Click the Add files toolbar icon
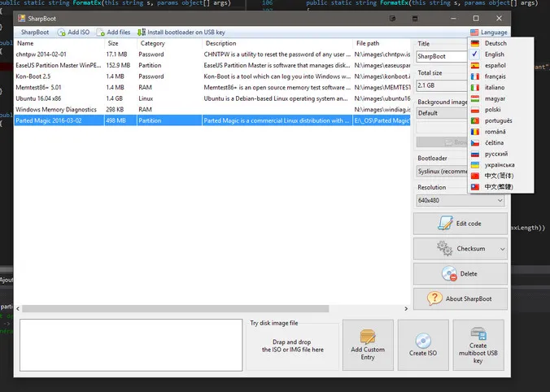Screen dimensions: 550x392 100,33
